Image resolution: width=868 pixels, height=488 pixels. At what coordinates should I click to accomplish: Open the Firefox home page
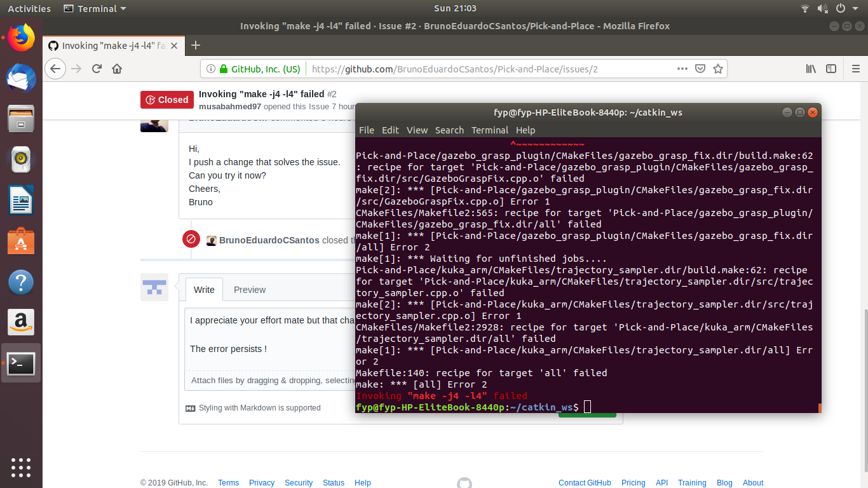pyautogui.click(x=117, y=69)
